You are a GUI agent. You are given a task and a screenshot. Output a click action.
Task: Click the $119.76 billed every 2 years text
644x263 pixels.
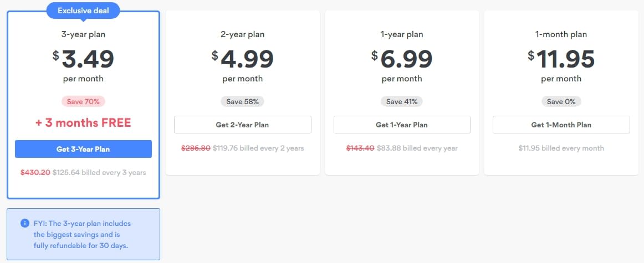258,148
